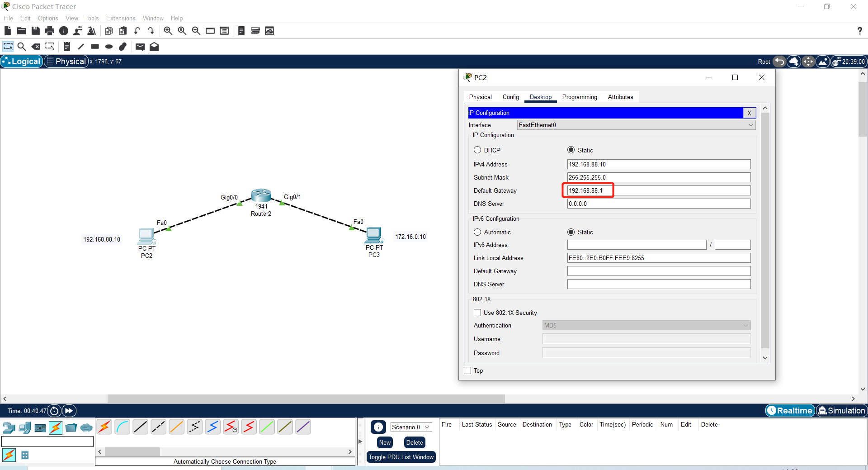Copy the selection with the copy icon
This screenshot has height=470, width=868.
tap(109, 31)
